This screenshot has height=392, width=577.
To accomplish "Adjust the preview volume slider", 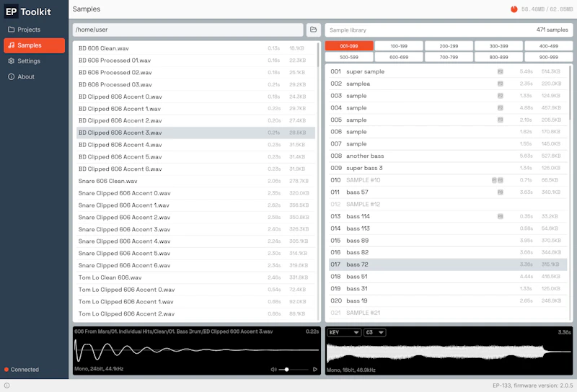I will [294, 369].
